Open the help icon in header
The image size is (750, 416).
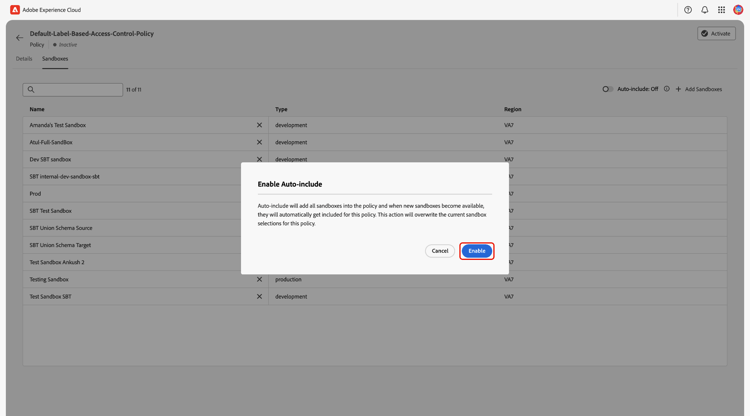point(688,10)
